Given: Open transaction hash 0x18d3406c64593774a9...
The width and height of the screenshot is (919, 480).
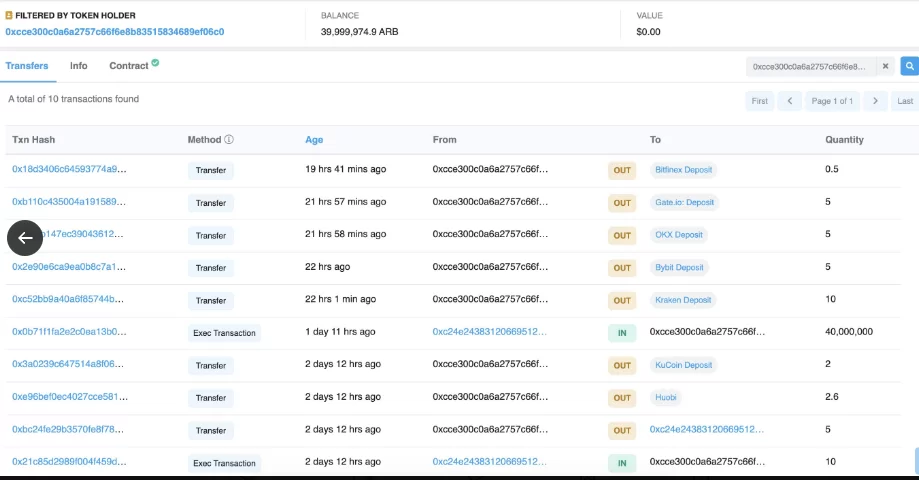Looking at the screenshot, I should [69, 170].
